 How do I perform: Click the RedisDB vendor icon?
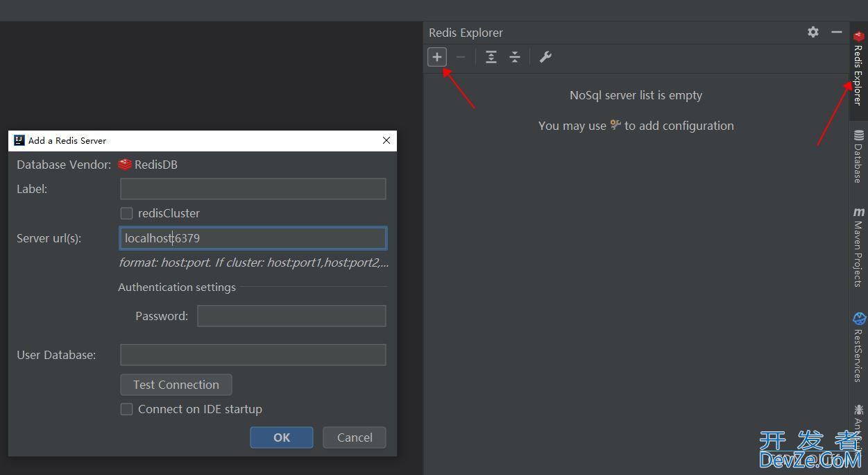coord(125,165)
